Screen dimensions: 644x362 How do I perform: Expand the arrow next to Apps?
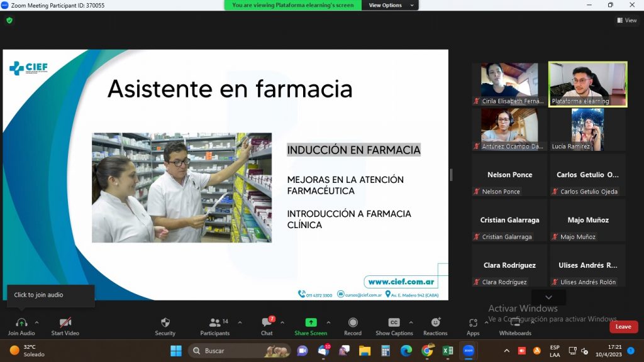(x=486, y=322)
